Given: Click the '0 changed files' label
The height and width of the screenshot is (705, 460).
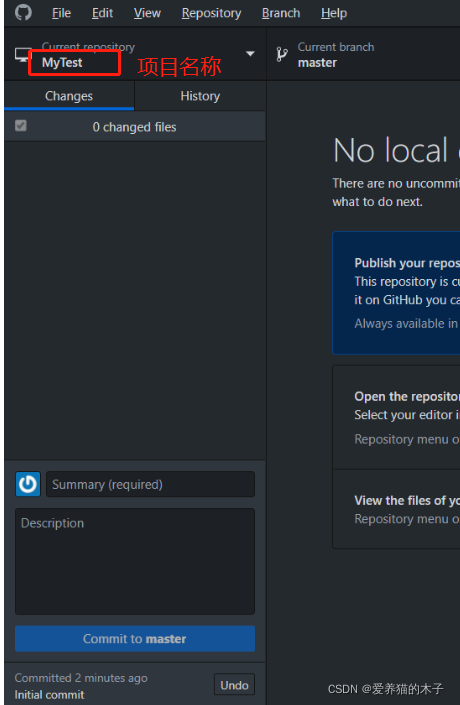Looking at the screenshot, I should 134,127.
